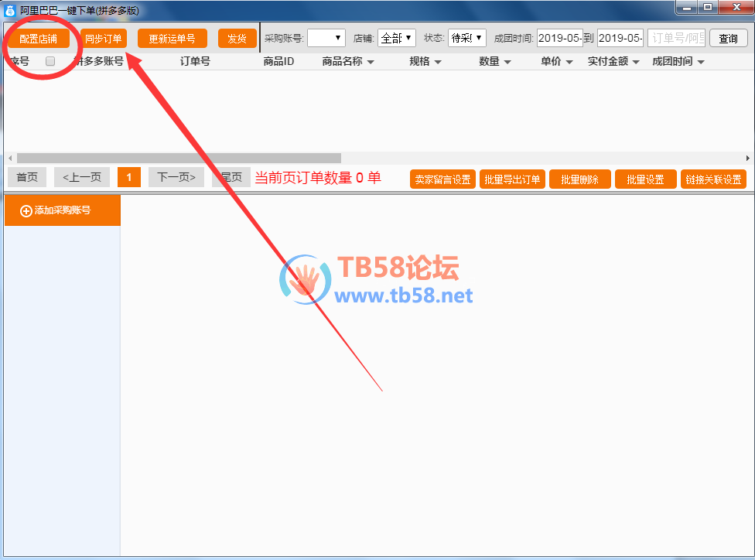The width and height of the screenshot is (755, 560).
Task: Open 链接关联设置
Action: pos(713,179)
